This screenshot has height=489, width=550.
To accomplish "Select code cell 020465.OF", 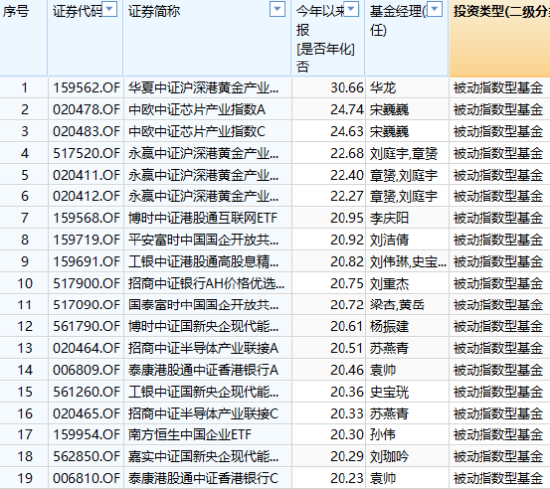I will click(86, 414).
